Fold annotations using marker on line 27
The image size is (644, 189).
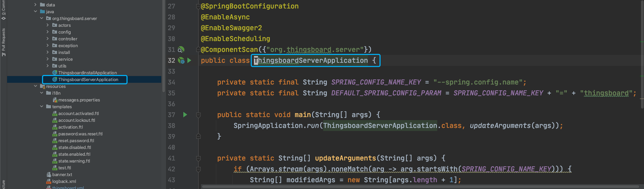point(198,6)
